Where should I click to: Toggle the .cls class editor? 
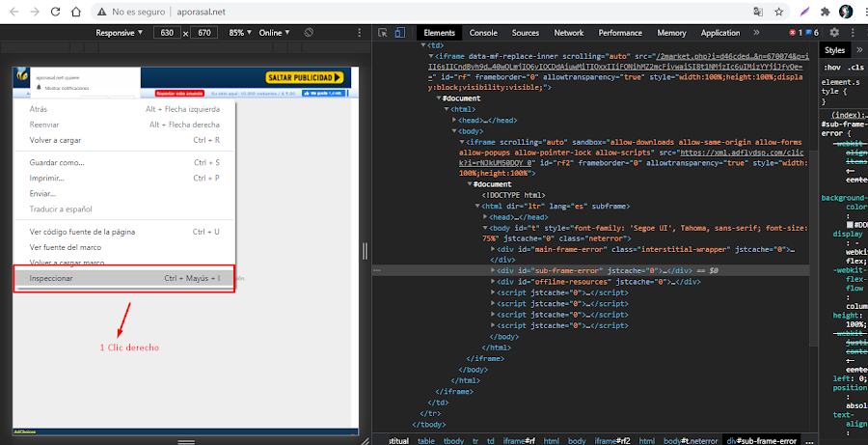tap(856, 68)
